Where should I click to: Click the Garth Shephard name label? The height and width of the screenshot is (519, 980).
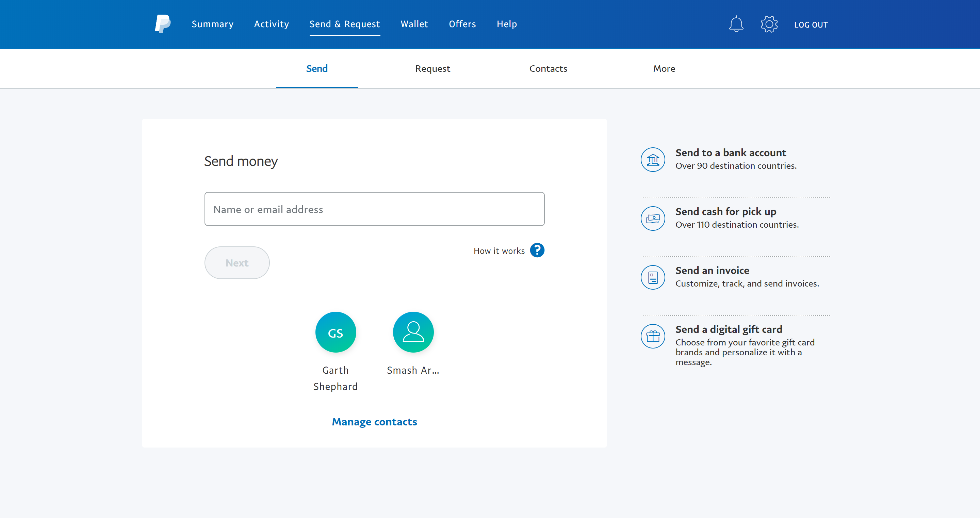[x=336, y=378]
